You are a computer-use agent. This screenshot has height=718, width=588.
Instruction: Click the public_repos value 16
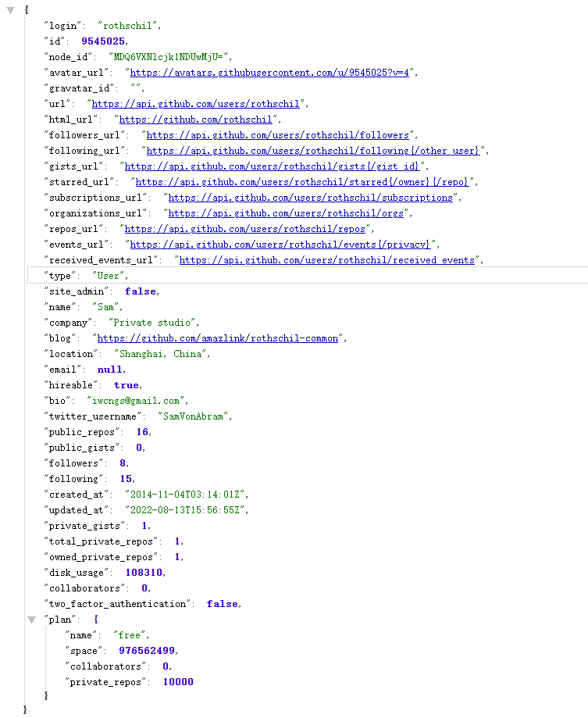point(142,432)
